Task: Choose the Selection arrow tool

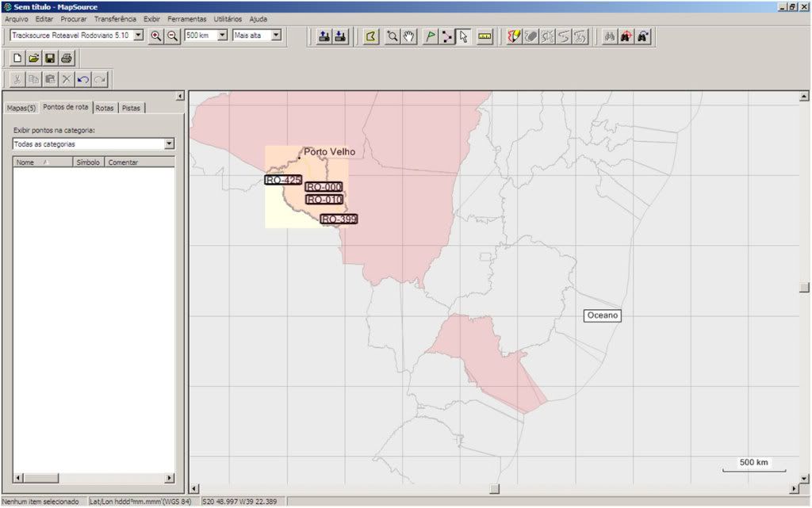Action: (463, 36)
